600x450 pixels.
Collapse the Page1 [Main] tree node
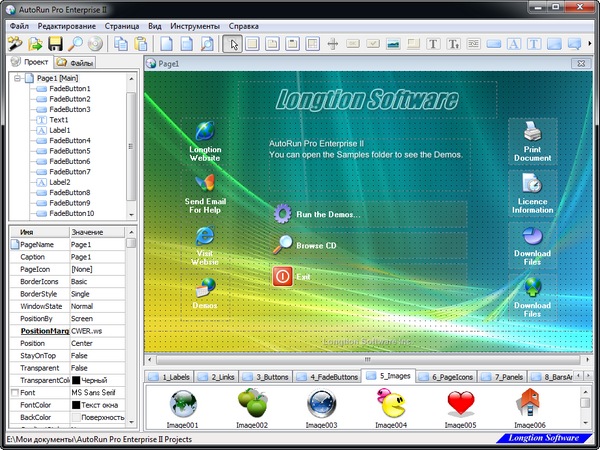pos(18,78)
